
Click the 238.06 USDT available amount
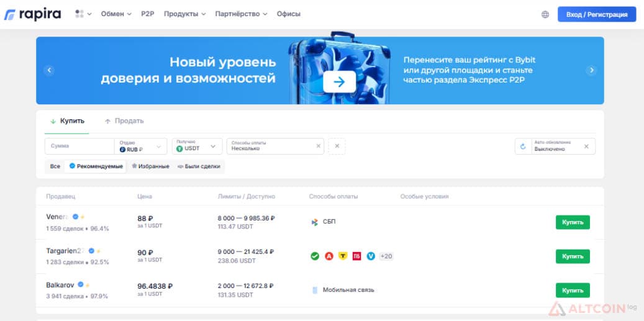[x=236, y=261]
